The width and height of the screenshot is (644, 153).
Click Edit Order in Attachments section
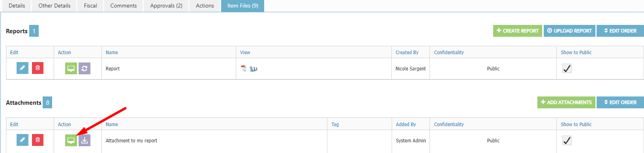[620, 102]
